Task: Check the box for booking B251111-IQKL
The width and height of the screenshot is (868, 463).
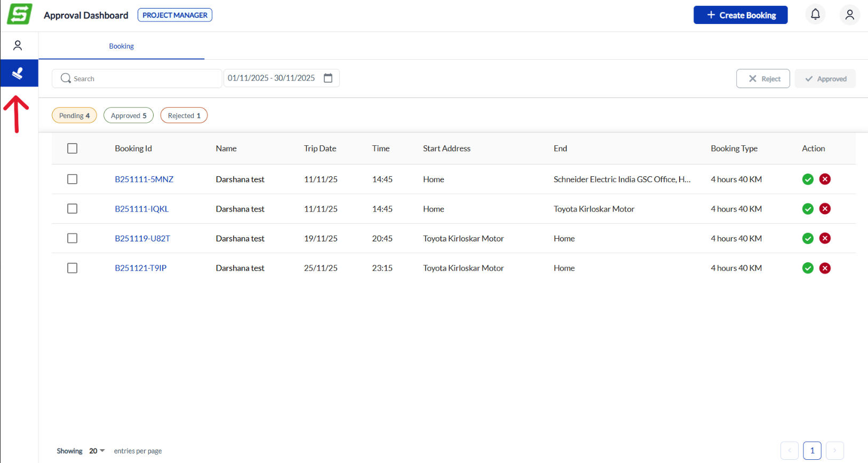Action: [x=73, y=209]
